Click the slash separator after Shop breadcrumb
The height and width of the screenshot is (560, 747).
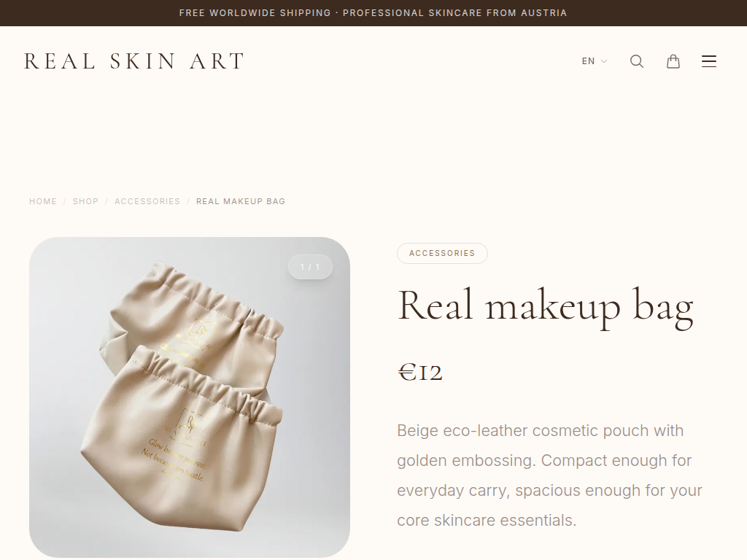(107, 201)
